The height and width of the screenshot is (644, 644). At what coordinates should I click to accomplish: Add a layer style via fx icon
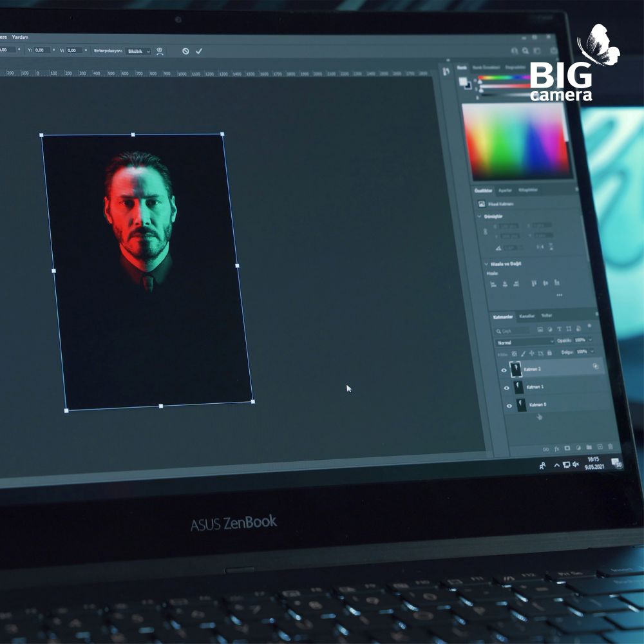pos(557,449)
